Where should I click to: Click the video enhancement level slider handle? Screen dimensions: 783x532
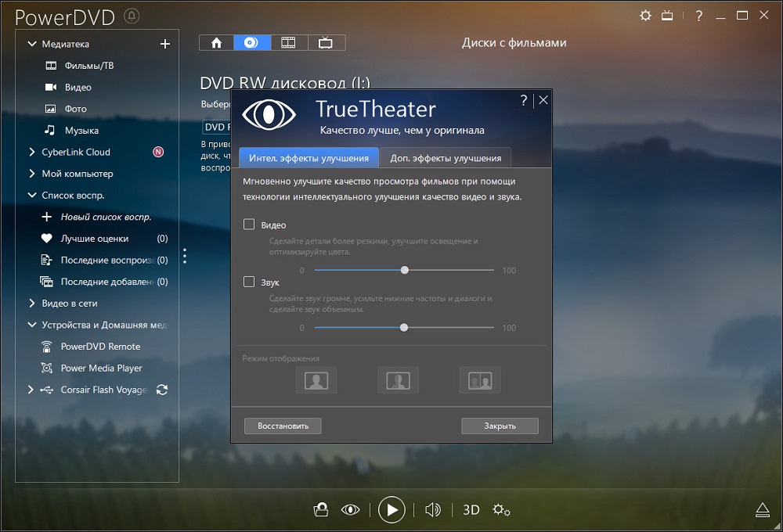click(405, 270)
